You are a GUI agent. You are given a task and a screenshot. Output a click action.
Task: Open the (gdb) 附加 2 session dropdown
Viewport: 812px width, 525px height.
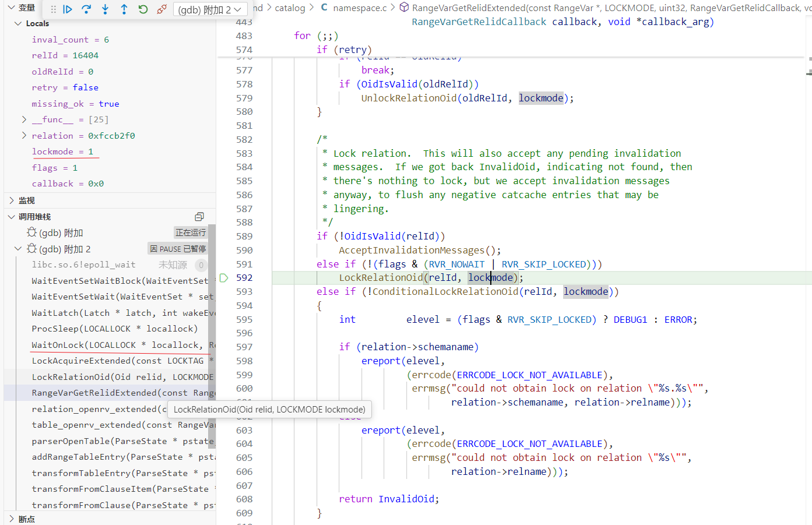pyautogui.click(x=210, y=10)
